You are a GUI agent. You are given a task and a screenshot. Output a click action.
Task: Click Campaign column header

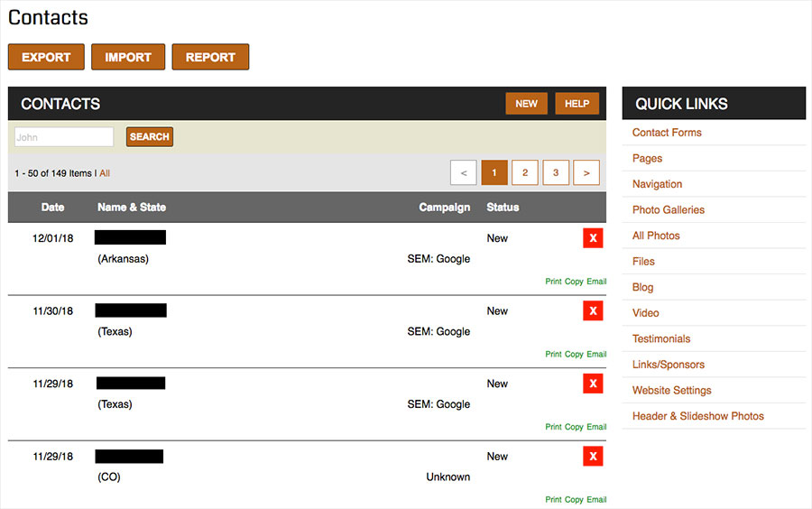[444, 208]
